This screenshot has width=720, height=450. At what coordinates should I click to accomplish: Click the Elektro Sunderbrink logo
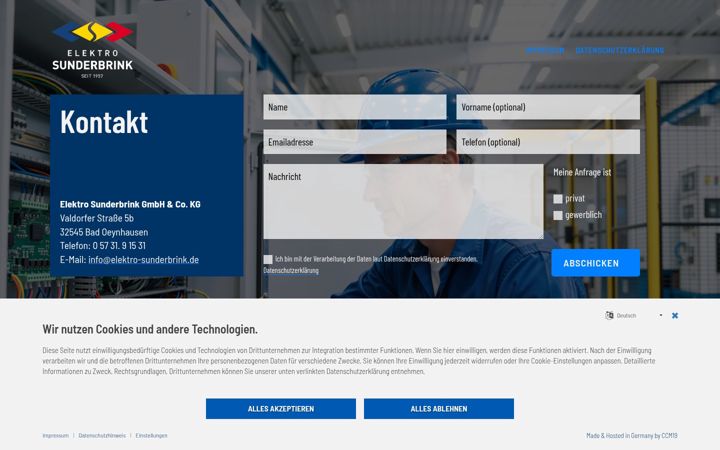93,50
